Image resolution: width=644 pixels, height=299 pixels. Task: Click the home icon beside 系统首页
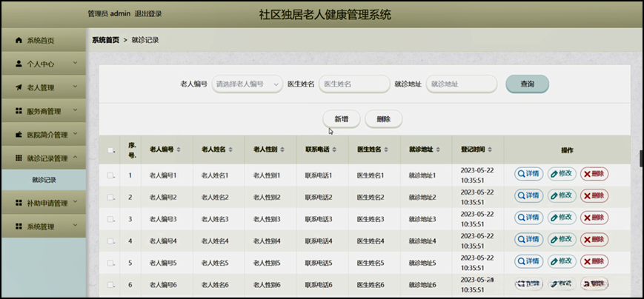click(x=18, y=40)
